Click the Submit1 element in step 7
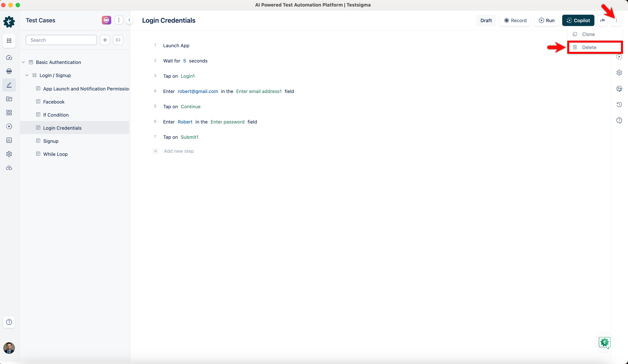 pos(190,137)
